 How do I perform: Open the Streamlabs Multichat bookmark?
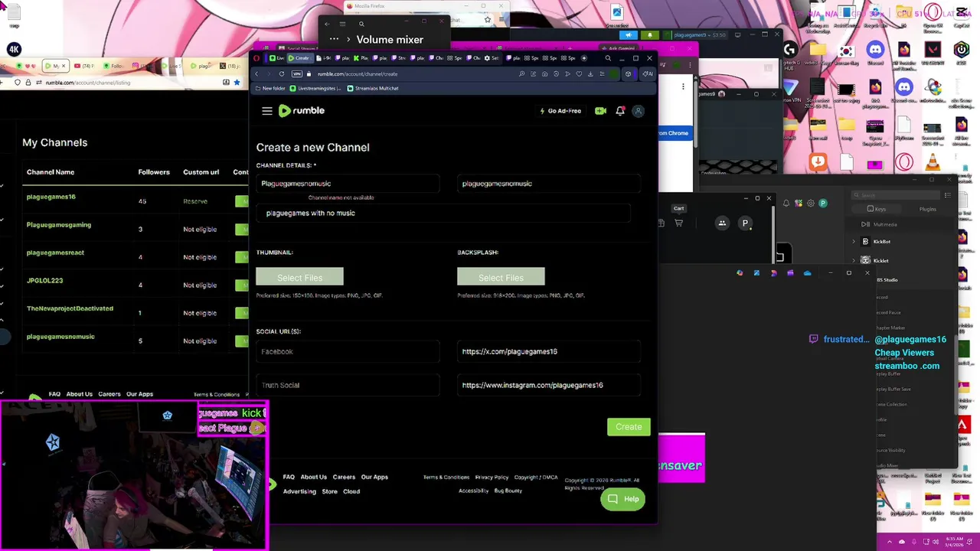click(x=372, y=89)
